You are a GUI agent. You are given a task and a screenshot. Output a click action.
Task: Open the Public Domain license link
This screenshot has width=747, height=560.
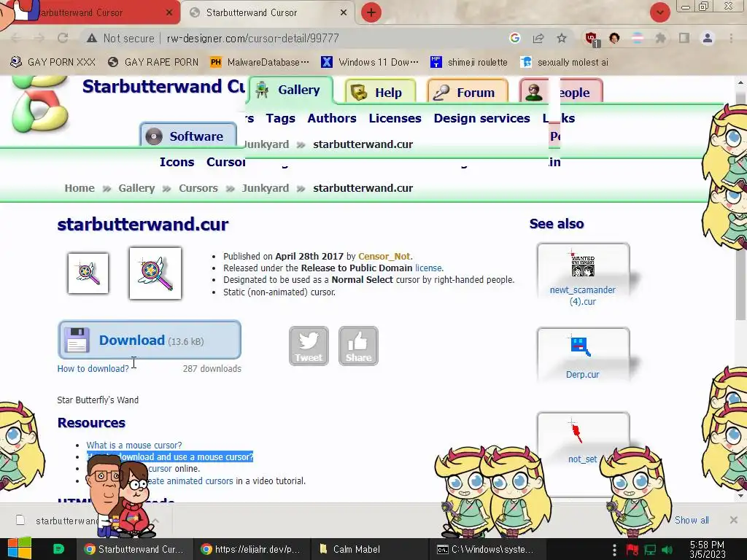428,268
